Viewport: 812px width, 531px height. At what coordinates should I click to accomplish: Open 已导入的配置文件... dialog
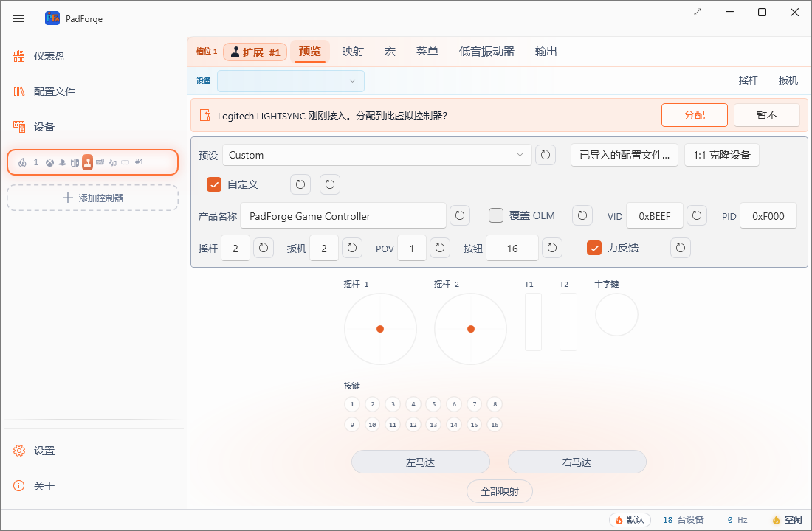click(625, 155)
